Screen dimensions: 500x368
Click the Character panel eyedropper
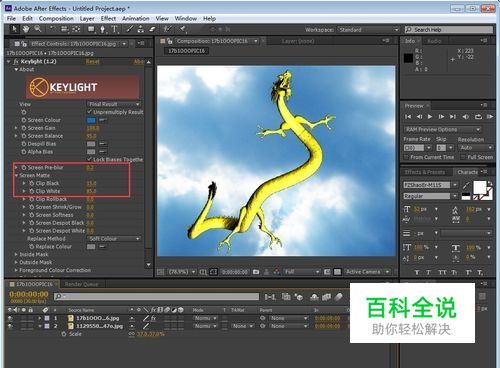[x=466, y=185]
